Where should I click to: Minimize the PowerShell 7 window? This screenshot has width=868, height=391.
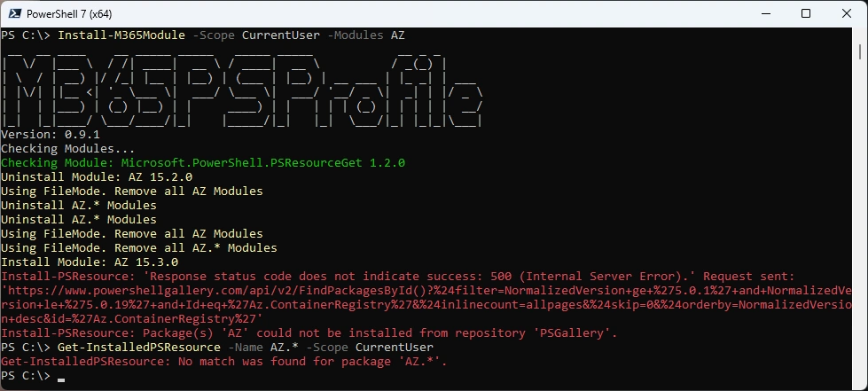(764, 13)
